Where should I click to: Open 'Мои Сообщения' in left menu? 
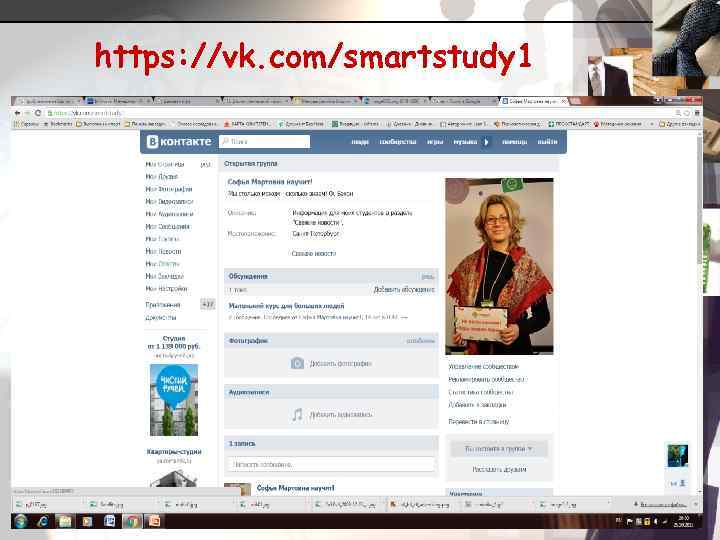pyautogui.click(x=167, y=226)
